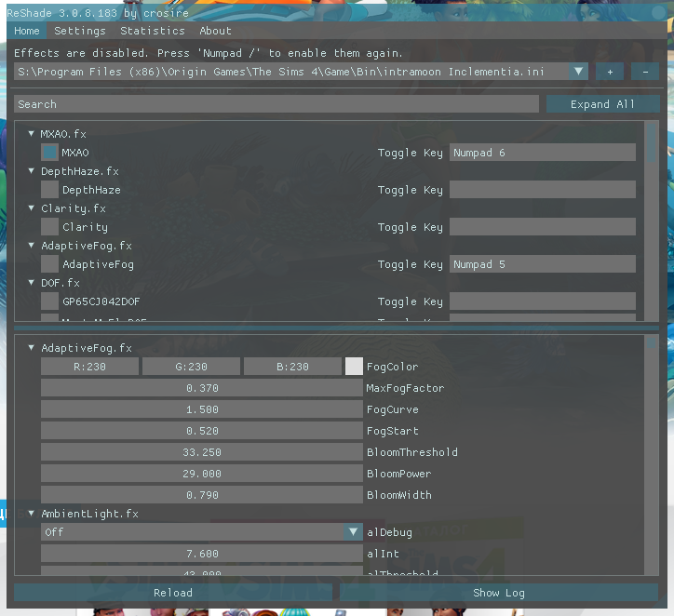The width and height of the screenshot is (674, 616).
Task: Open the Settings tab
Action: point(80,31)
